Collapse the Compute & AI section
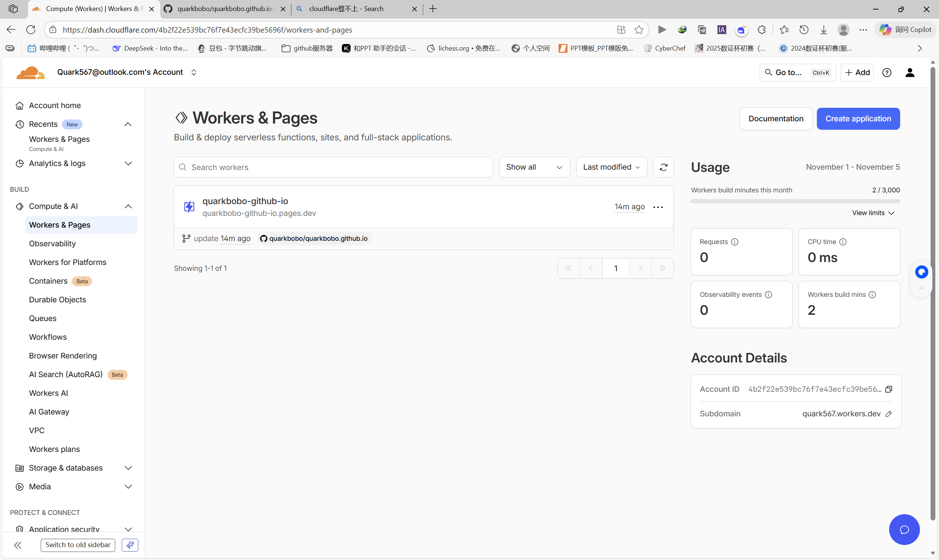The width and height of the screenshot is (939, 560). [128, 206]
